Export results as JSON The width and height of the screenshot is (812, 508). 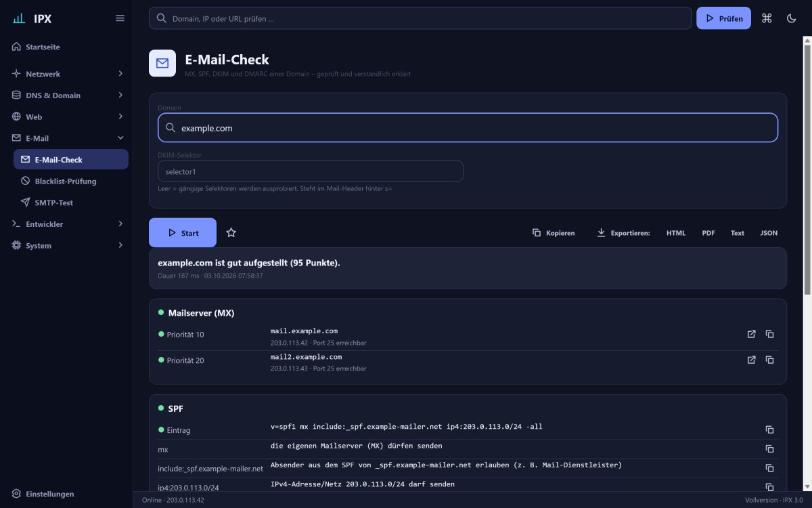[x=769, y=233]
